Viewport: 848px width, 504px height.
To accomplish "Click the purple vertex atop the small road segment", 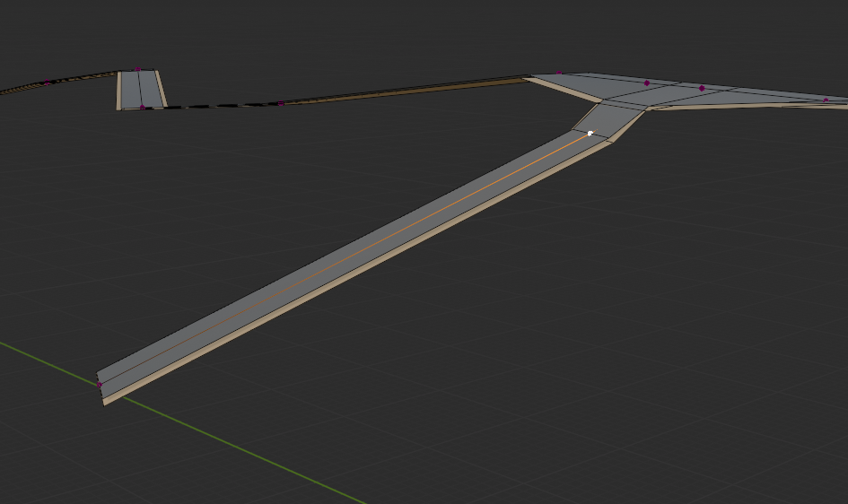I will click(x=138, y=69).
